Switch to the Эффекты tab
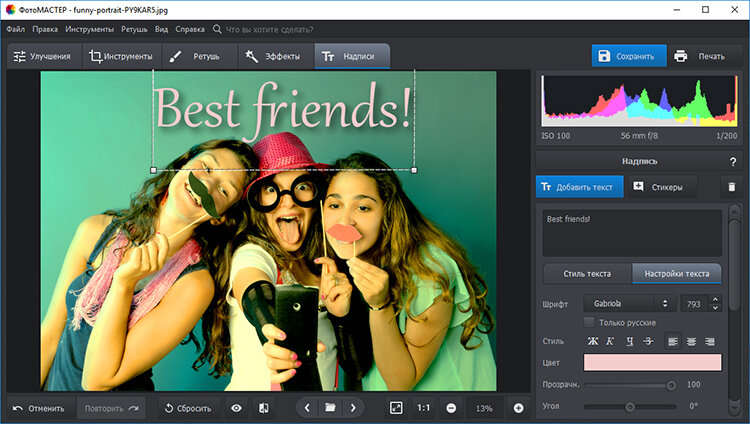The width and height of the screenshot is (750, 424). tap(276, 56)
